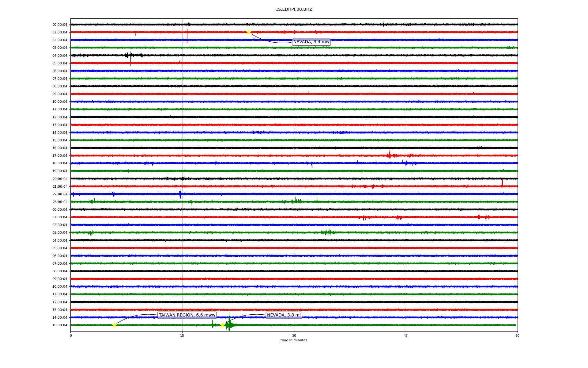The height and width of the screenshot is (368, 588).
Task: Select the TAIWAN REGION, 6.6 mww label
Action: (187, 315)
